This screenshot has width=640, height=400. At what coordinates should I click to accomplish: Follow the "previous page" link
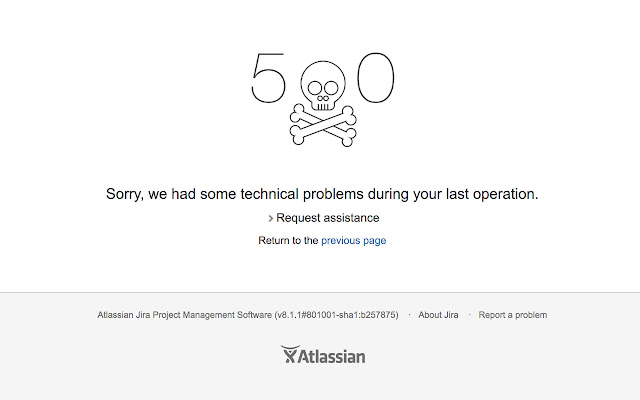(x=353, y=241)
